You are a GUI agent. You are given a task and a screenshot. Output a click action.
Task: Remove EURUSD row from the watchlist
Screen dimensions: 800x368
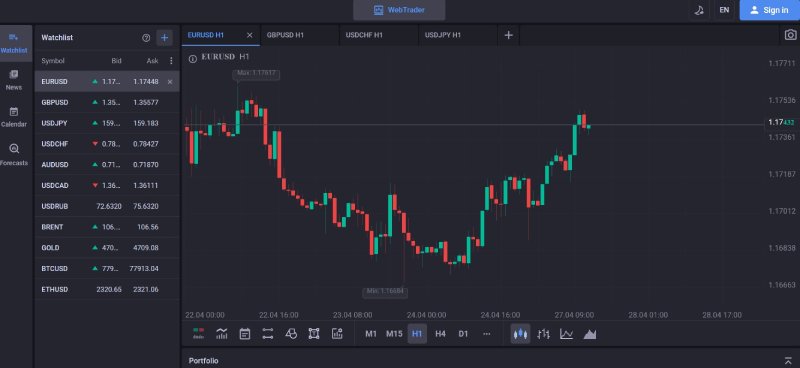point(170,82)
